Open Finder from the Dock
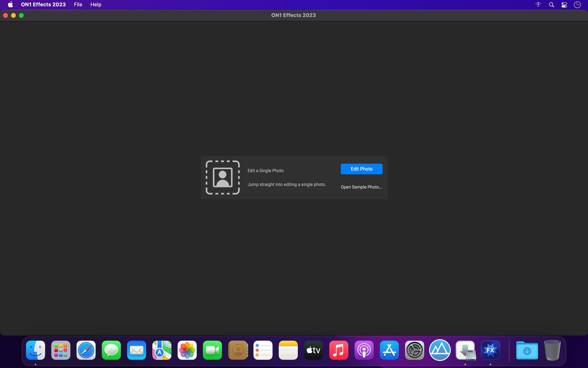Image resolution: width=588 pixels, height=368 pixels. [x=36, y=350]
